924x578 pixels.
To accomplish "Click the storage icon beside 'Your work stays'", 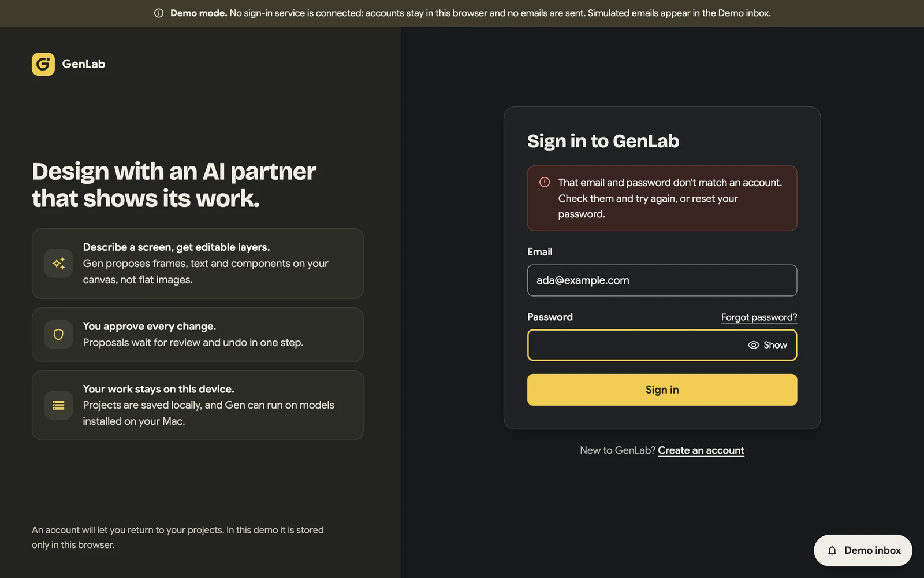I will tap(58, 405).
